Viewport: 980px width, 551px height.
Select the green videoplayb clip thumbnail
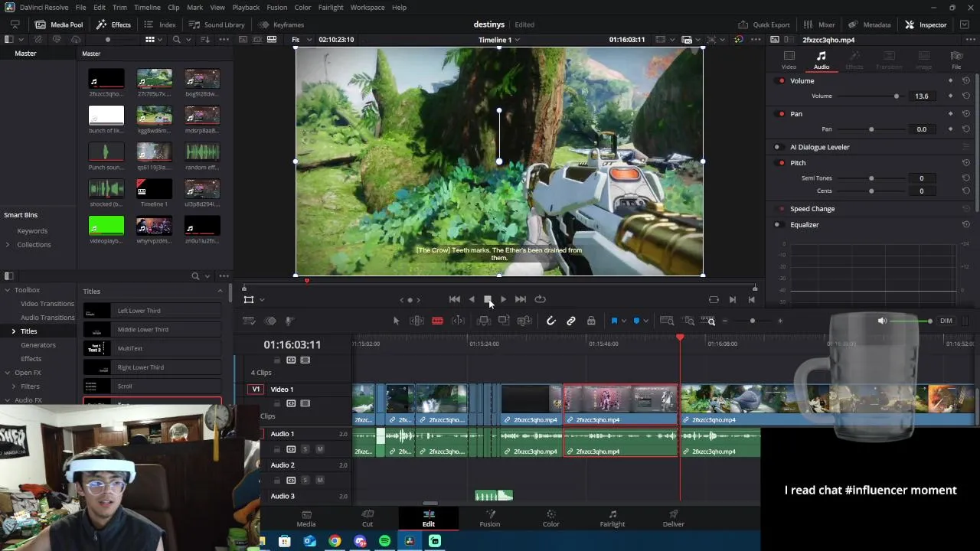pos(106,225)
